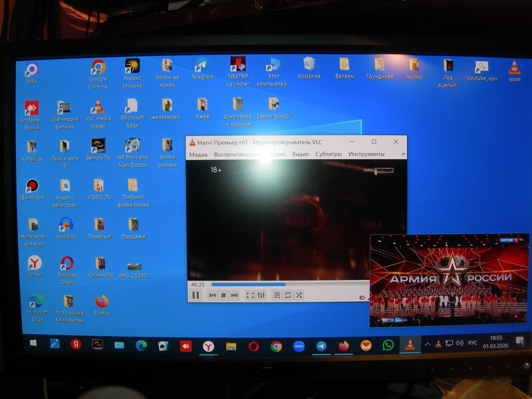Skip to previous track in VLC
Screen dimensions: 532x399
tap(212, 295)
